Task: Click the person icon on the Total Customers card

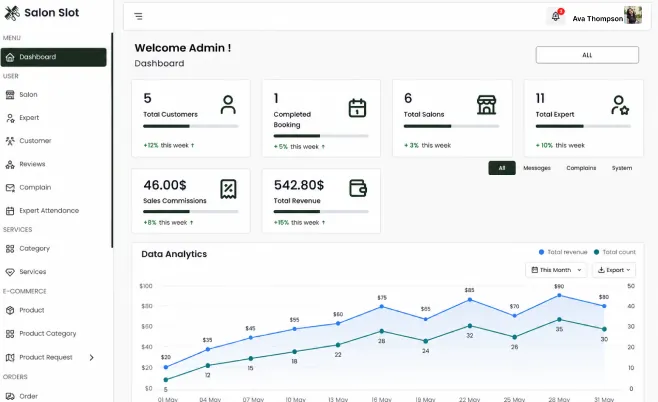Action: coord(228,105)
